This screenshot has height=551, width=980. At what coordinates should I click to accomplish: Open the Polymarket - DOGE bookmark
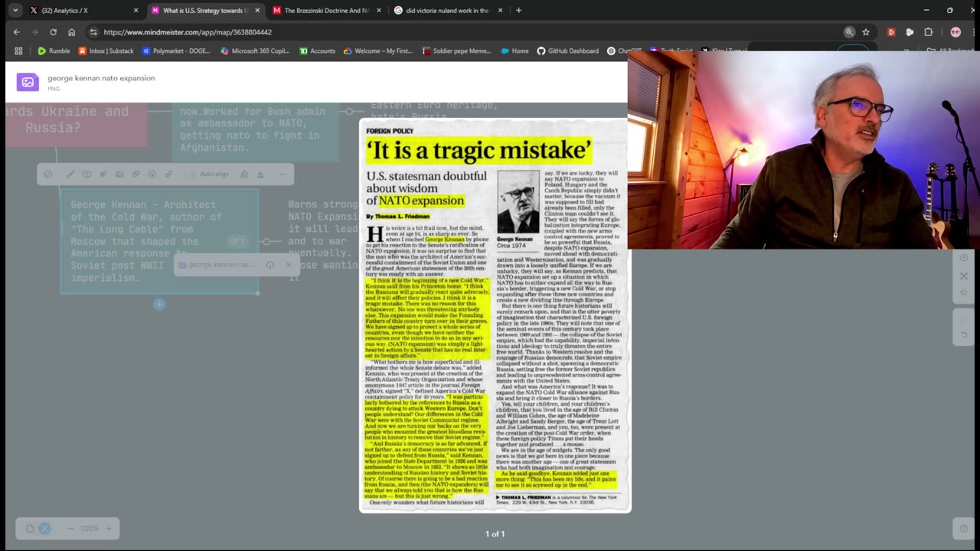(x=177, y=51)
